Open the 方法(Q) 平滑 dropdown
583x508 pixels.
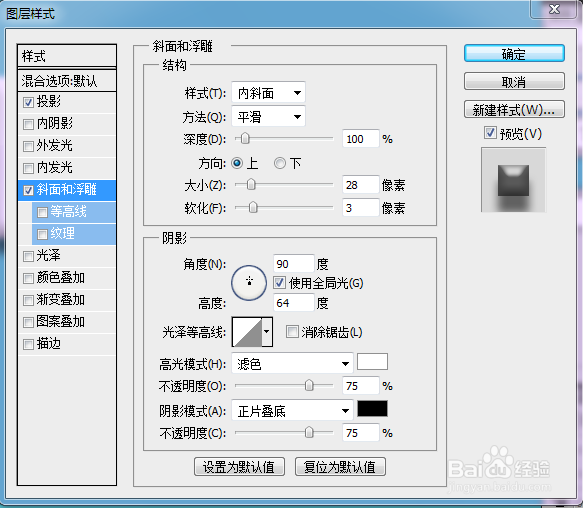coord(268,117)
